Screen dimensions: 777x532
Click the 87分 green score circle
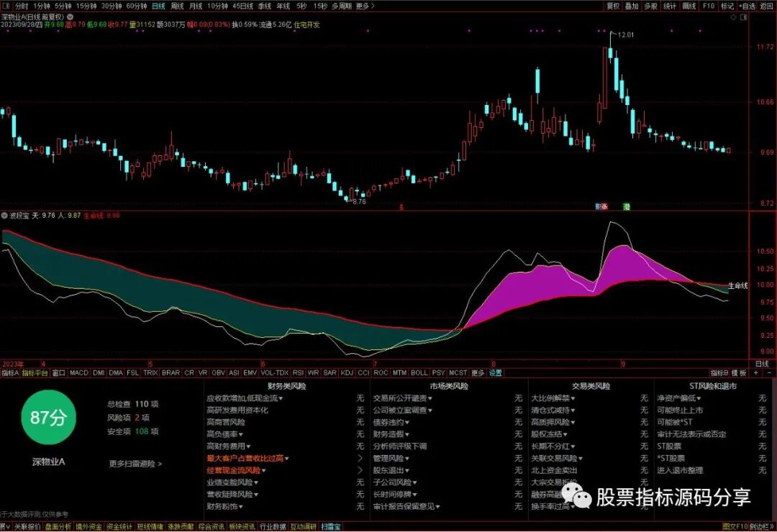[x=48, y=417]
